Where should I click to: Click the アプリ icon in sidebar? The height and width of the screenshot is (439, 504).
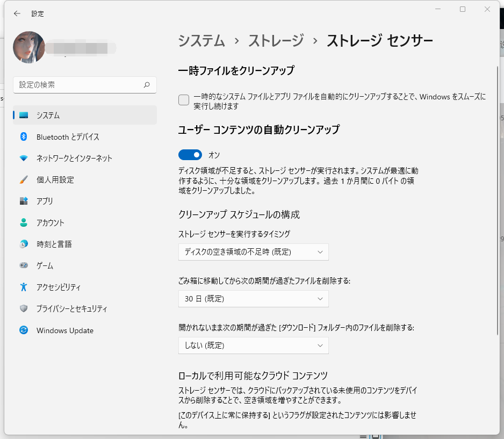24,201
